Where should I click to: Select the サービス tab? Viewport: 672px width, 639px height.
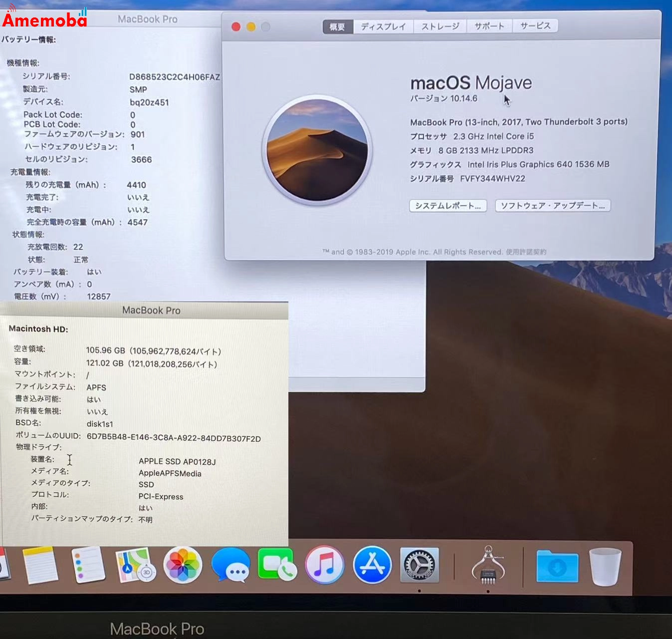[535, 26]
